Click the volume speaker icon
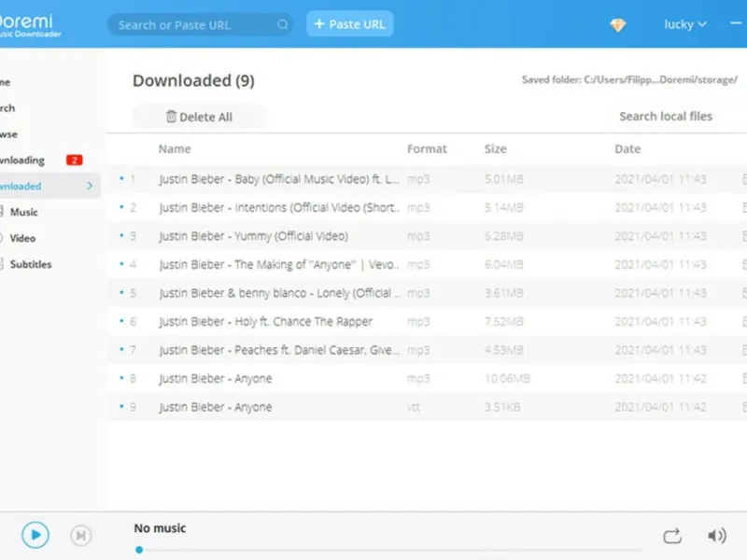 click(x=717, y=536)
